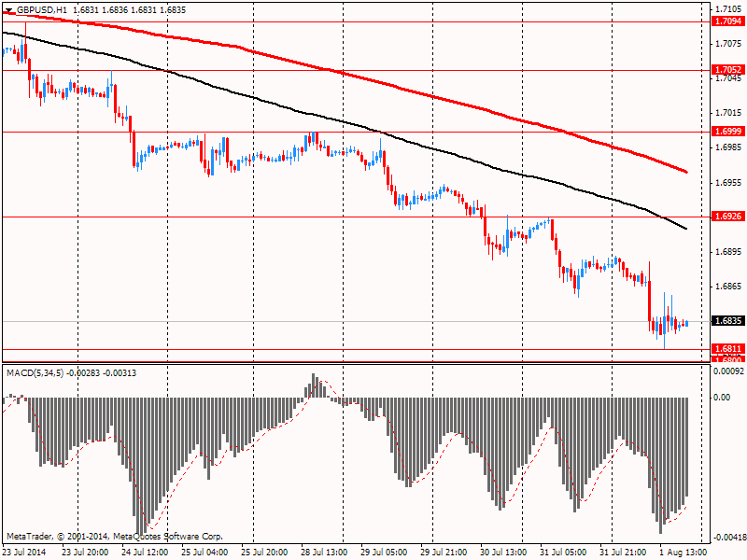Click the 1.6955 price scale value
The height and width of the screenshot is (560, 747).
pyautogui.click(x=729, y=183)
